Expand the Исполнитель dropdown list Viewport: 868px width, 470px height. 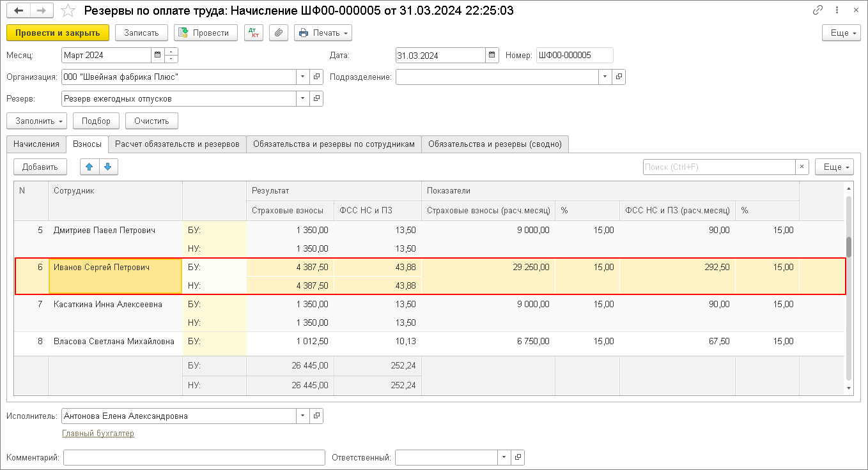coord(303,416)
